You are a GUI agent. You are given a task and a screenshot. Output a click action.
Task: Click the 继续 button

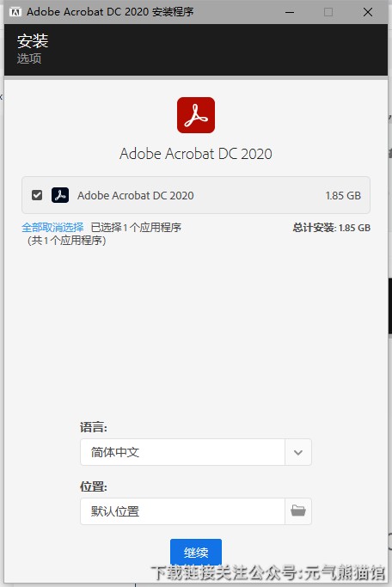tap(196, 552)
